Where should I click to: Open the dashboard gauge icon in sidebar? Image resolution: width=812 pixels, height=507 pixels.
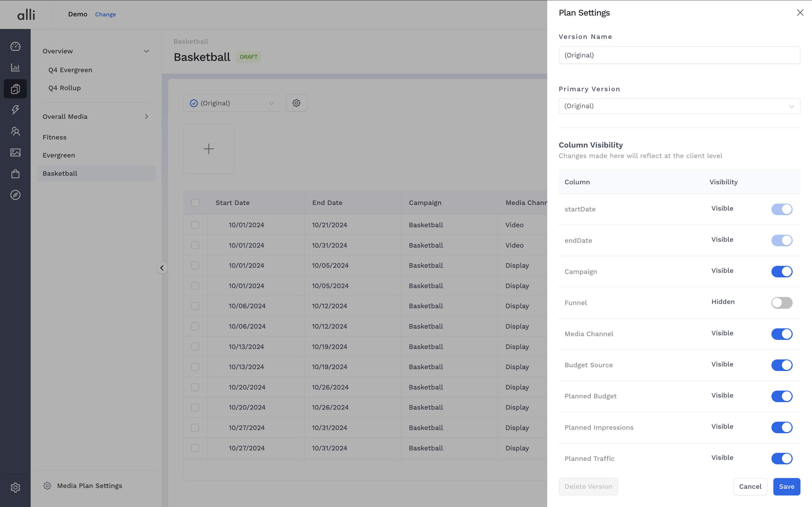click(15, 46)
